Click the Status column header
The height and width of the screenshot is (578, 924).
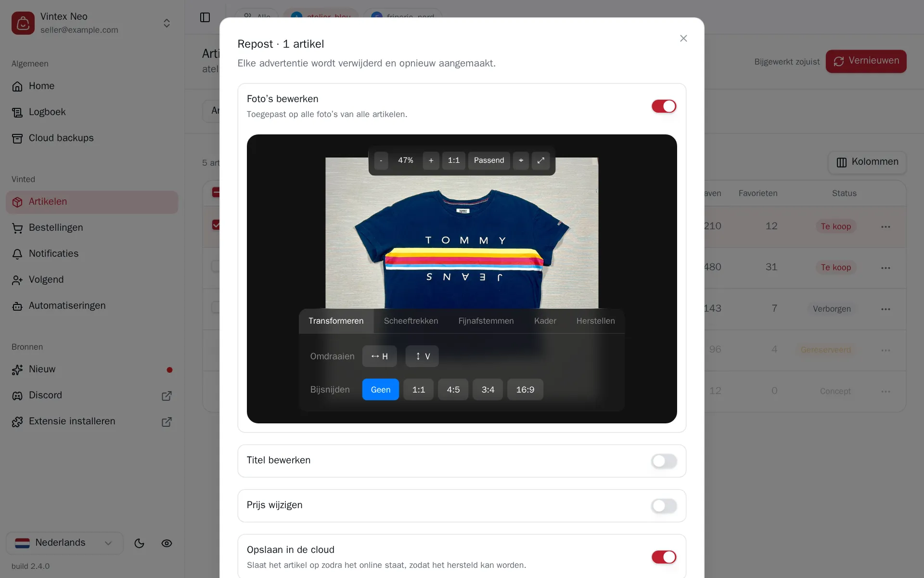[844, 193]
